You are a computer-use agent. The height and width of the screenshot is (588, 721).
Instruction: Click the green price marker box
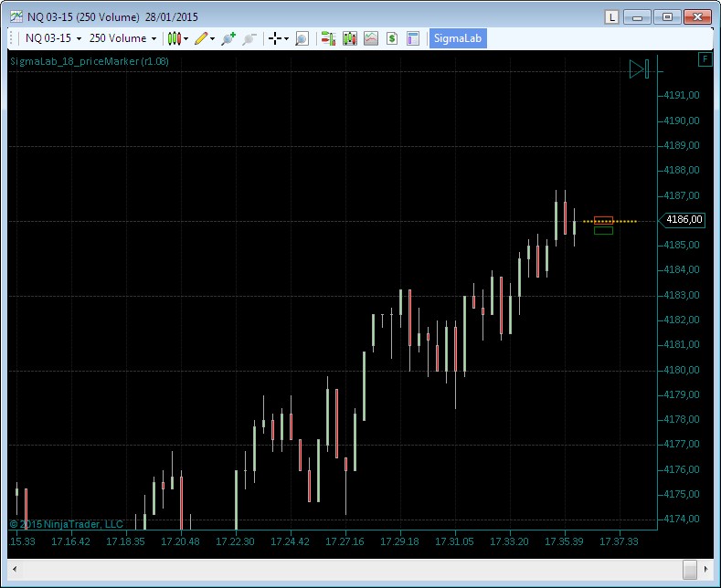(x=603, y=231)
